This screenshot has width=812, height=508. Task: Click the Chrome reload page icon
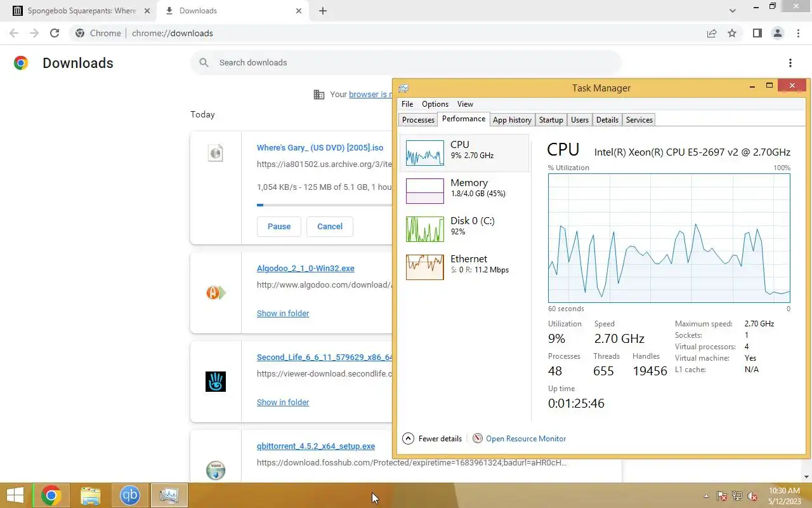coord(55,33)
